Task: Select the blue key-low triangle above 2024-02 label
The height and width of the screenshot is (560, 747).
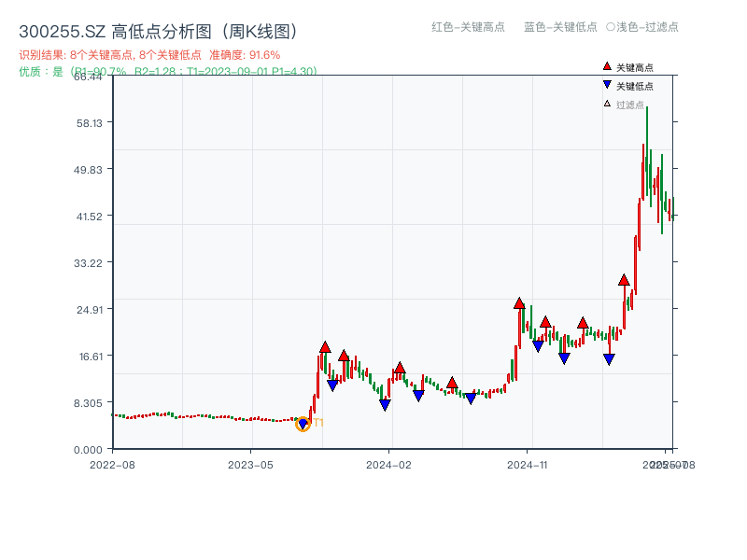Action: [385, 405]
